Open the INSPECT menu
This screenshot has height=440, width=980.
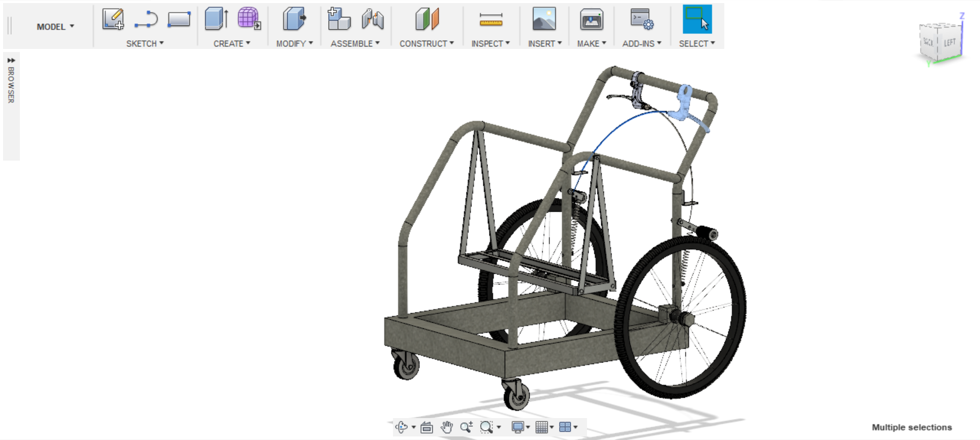[x=491, y=43]
